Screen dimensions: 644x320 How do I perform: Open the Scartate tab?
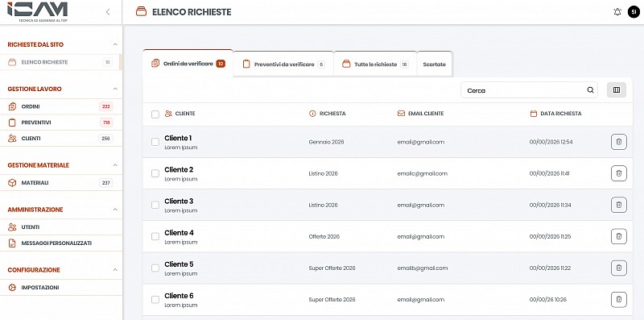[x=435, y=64]
